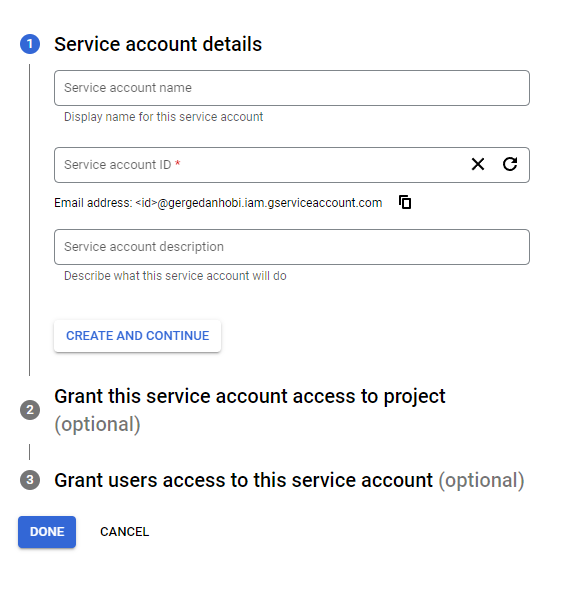Finish setup with the DONE button
Image resolution: width=572 pixels, height=601 pixels.
47,532
